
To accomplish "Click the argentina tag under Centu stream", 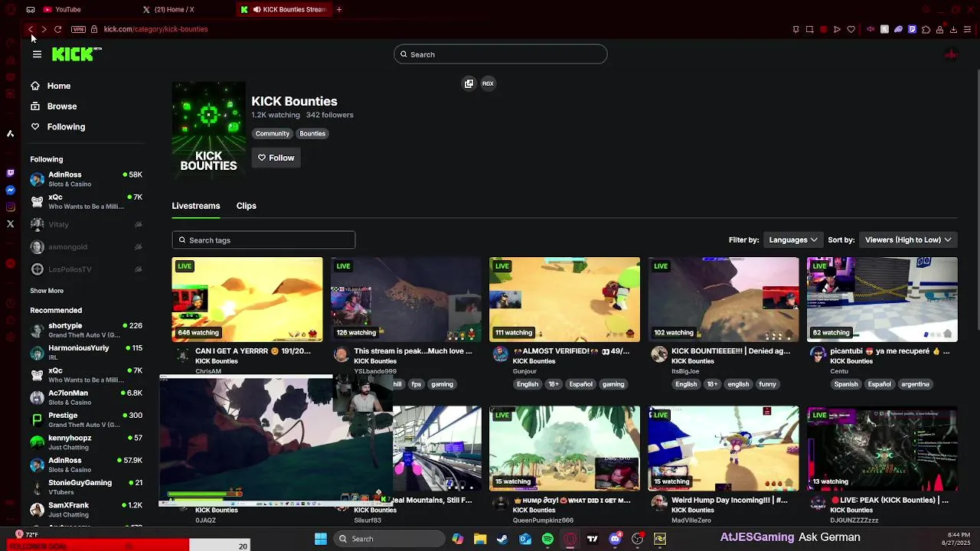I will coord(915,384).
